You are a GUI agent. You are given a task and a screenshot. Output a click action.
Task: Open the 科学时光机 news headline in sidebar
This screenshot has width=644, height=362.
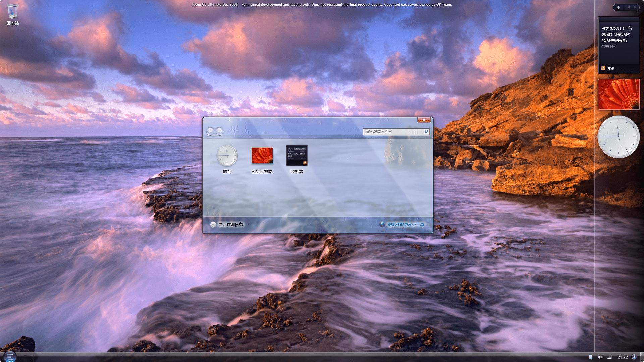click(x=617, y=34)
